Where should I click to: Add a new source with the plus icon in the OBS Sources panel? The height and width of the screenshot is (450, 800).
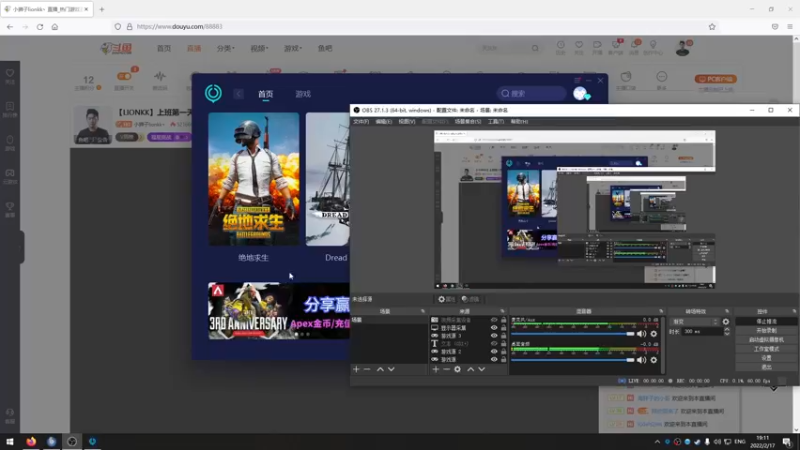click(436, 369)
